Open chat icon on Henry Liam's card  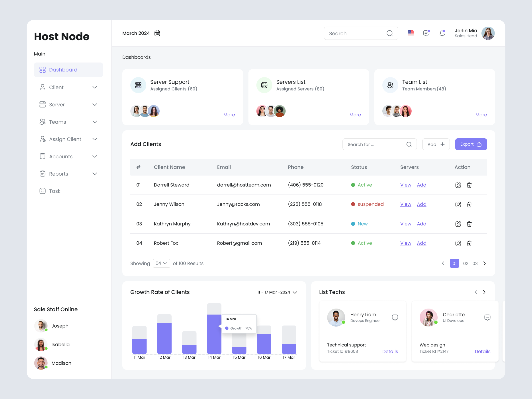(395, 317)
